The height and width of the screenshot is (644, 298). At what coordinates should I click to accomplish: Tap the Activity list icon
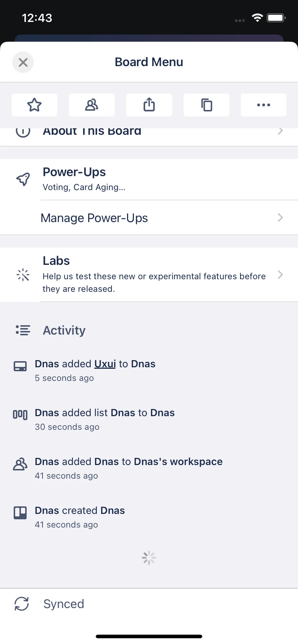[23, 330]
